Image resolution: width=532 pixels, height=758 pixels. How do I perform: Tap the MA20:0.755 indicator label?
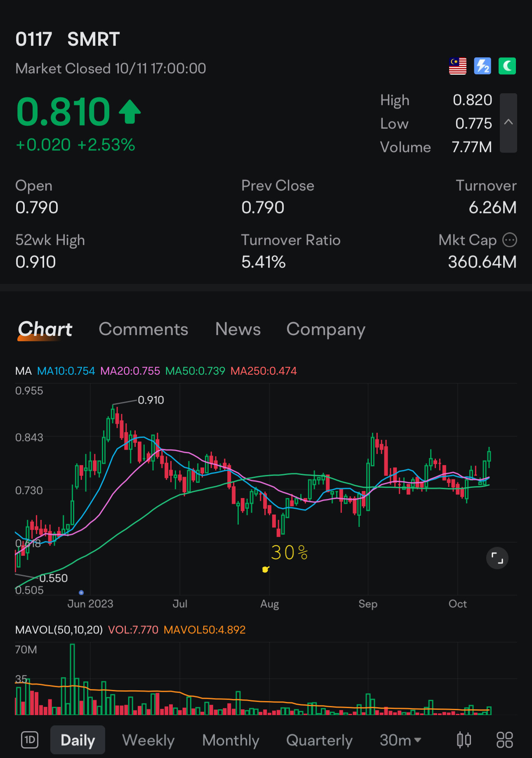(x=130, y=371)
